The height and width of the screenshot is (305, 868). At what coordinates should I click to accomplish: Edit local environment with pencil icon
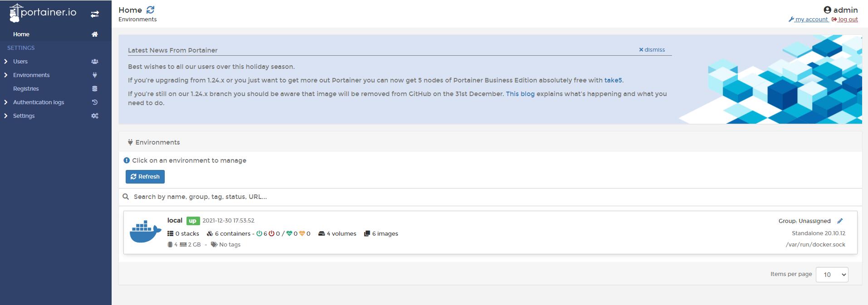click(x=840, y=221)
